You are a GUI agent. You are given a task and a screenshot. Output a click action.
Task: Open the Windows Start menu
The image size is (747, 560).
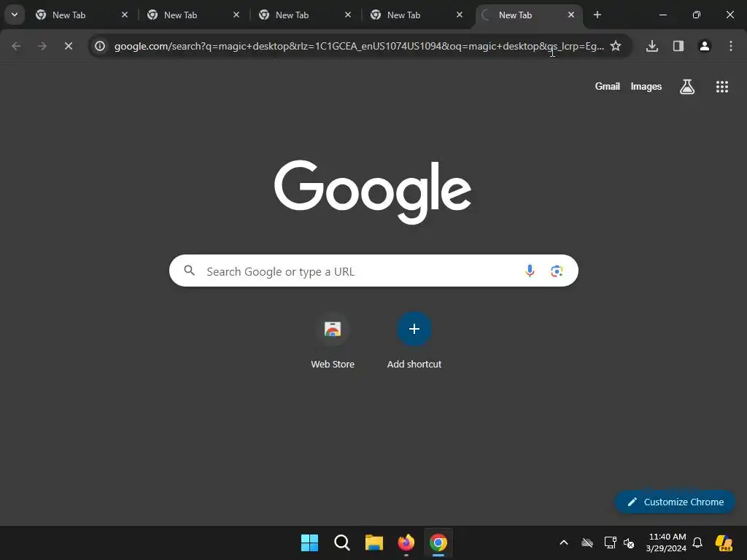[309, 542]
